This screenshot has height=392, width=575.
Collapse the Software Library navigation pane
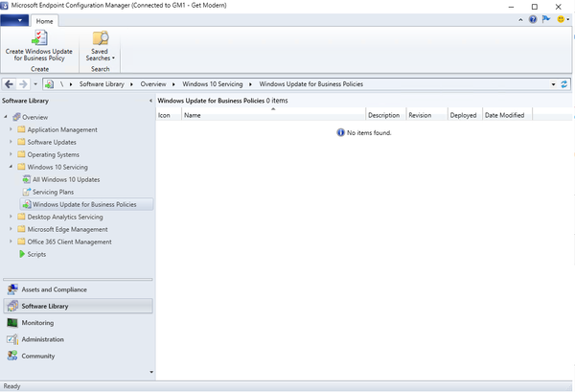150,101
